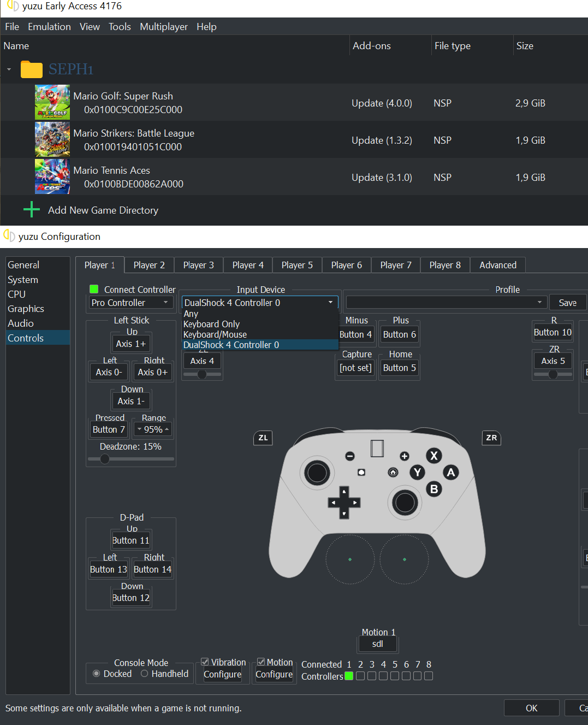Choose DualShock 4 Controller 0 list entry
588x725 pixels.
(260, 345)
